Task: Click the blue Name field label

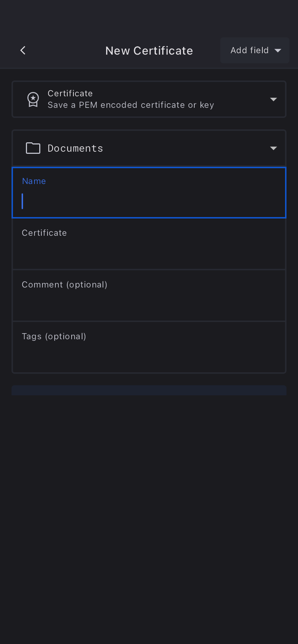Action: 34,181
